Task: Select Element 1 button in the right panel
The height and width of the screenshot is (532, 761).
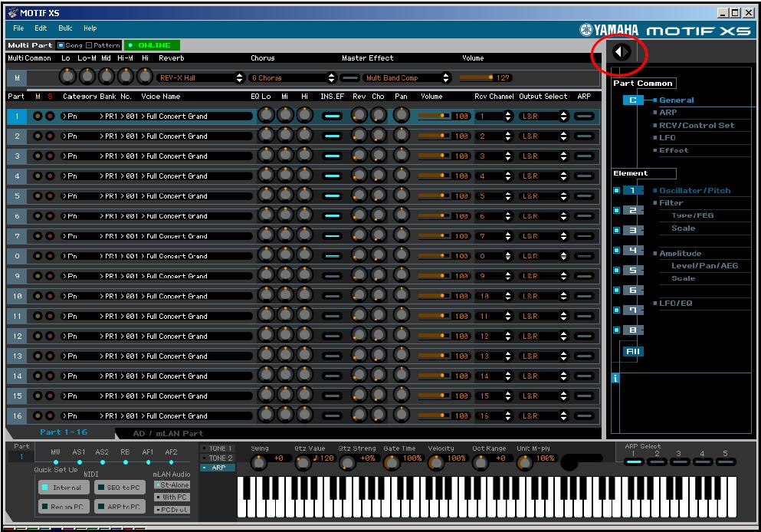Action: pos(632,190)
